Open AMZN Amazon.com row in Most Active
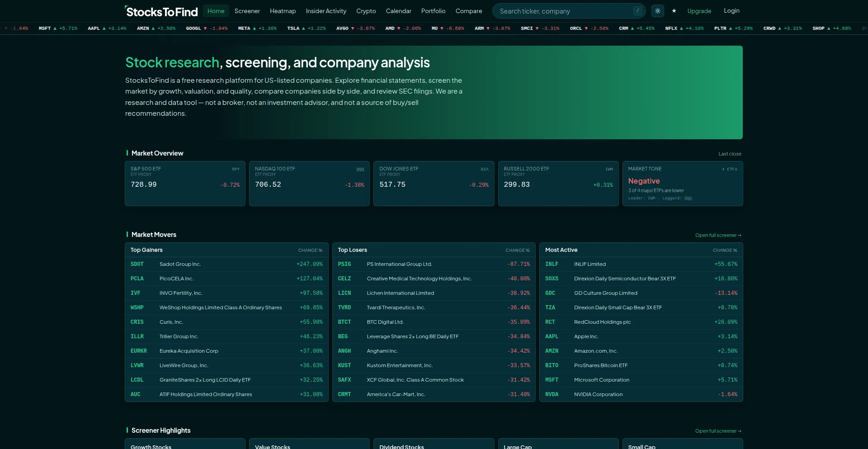The width and height of the screenshot is (868, 449). coord(641,351)
